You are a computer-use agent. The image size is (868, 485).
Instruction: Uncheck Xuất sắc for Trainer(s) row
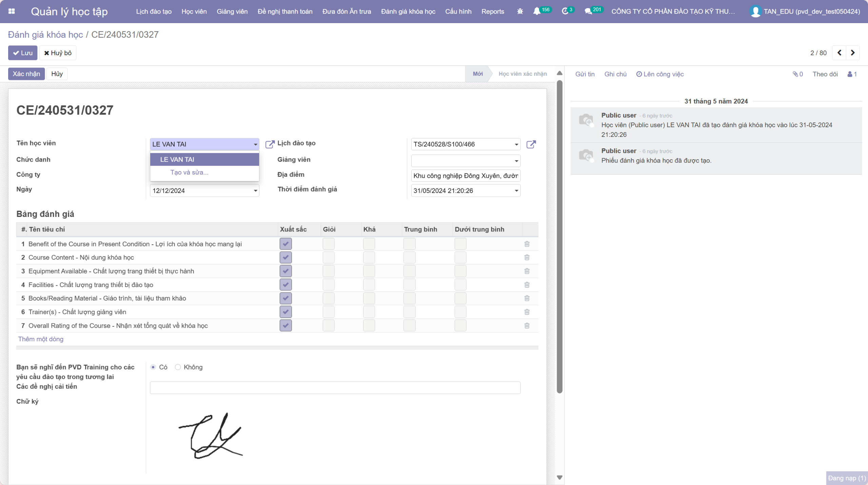(x=285, y=312)
